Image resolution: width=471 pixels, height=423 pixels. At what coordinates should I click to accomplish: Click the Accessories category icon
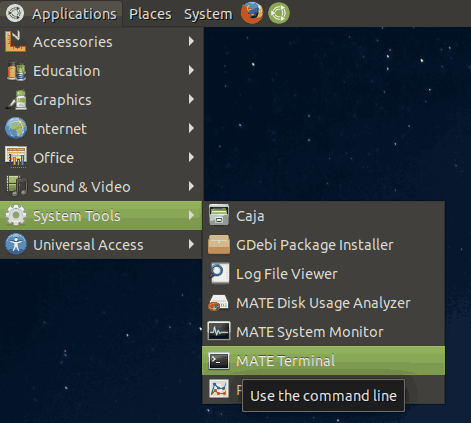tap(16, 41)
